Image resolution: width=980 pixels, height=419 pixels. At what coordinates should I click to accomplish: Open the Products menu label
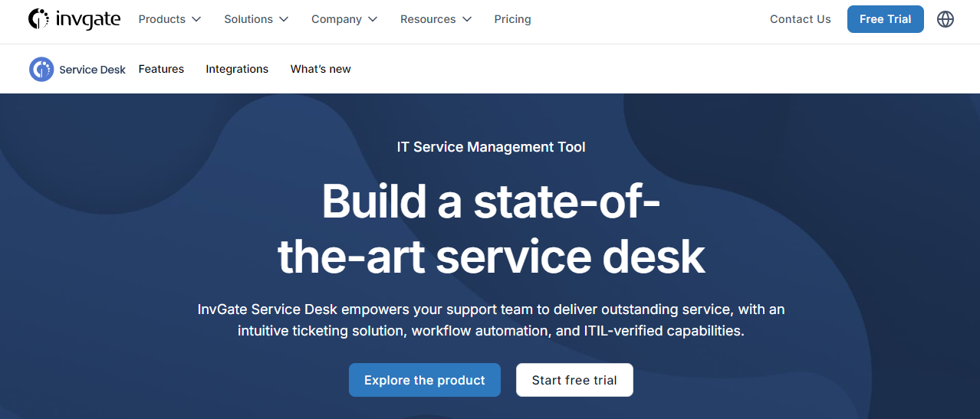pyautogui.click(x=162, y=19)
